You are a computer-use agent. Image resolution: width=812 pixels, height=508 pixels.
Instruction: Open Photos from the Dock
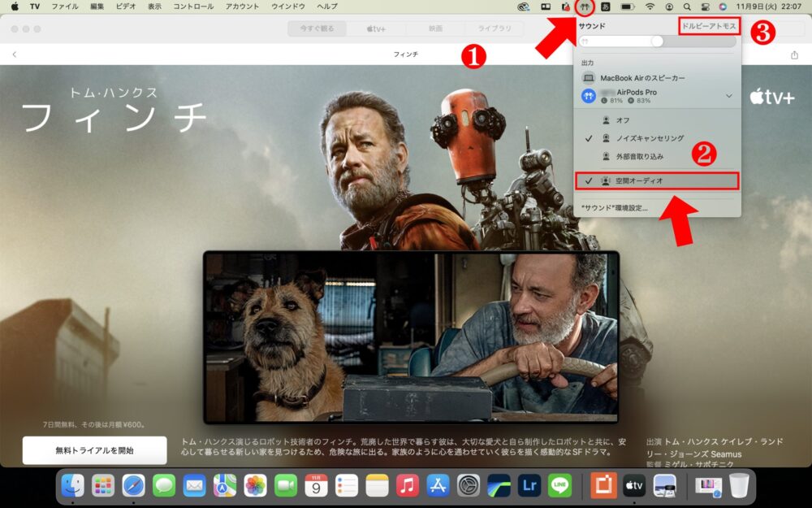[x=255, y=486]
